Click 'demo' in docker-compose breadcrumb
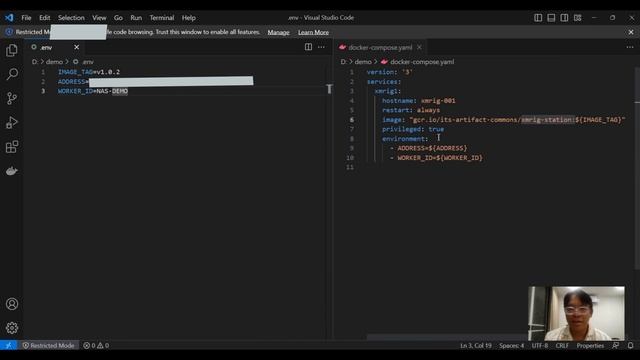This screenshot has height=360, width=640. tap(363, 62)
